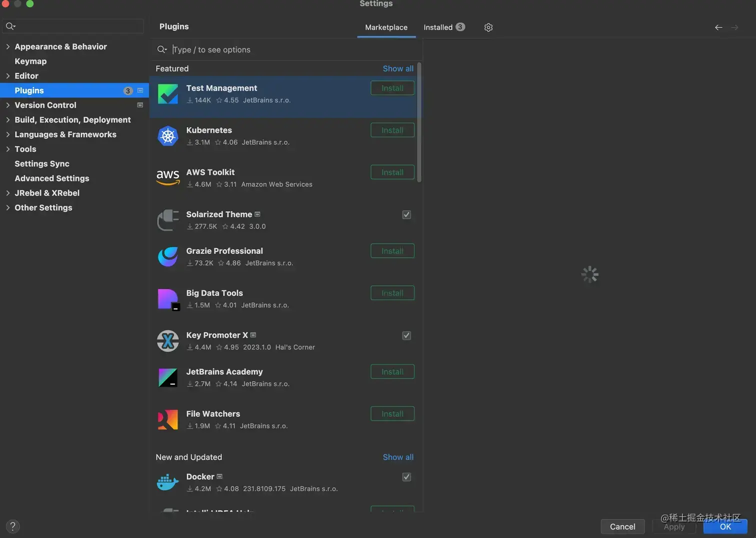The image size is (756, 538).
Task: Expand JRebel & XRebel node
Action: tap(7, 193)
